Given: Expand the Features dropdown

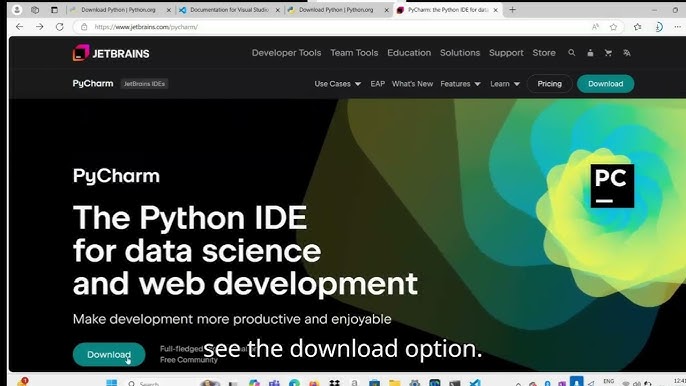Looking at the screenshot, I should tap(460, 84).
